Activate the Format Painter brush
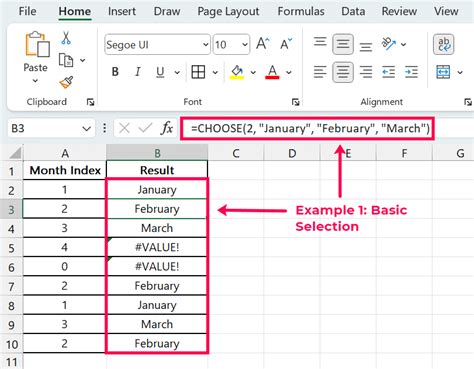The width and height of the screenshot is (474, 369). (x=66, y=82)
